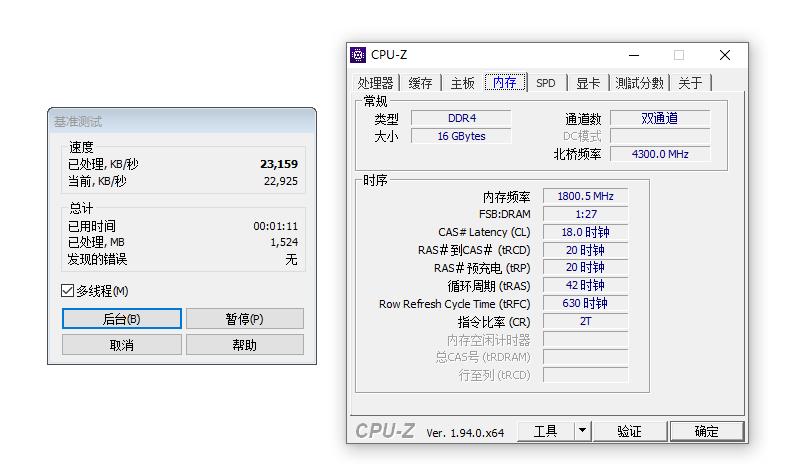The width and height of the screenshot is (809, 475).
Task: Click the 1,524 processed MB value
Action: [x=284, y=242]
